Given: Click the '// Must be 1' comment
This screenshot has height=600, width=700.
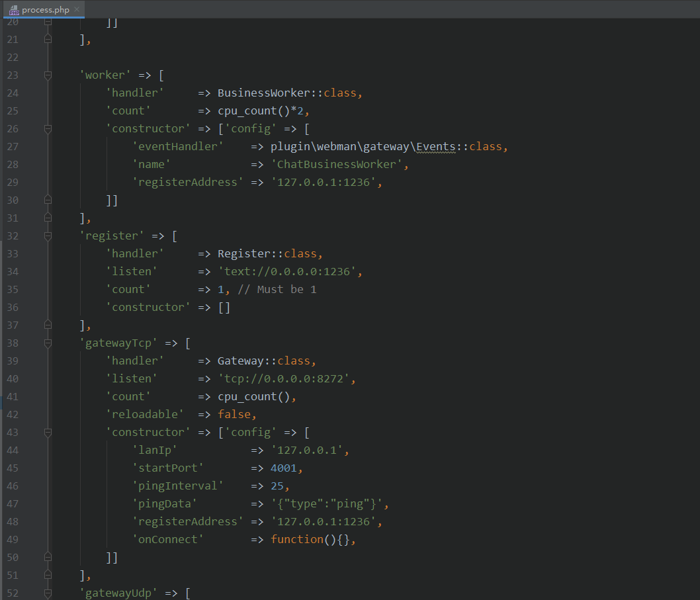Looking at the screenshot, I should [277, 289].
